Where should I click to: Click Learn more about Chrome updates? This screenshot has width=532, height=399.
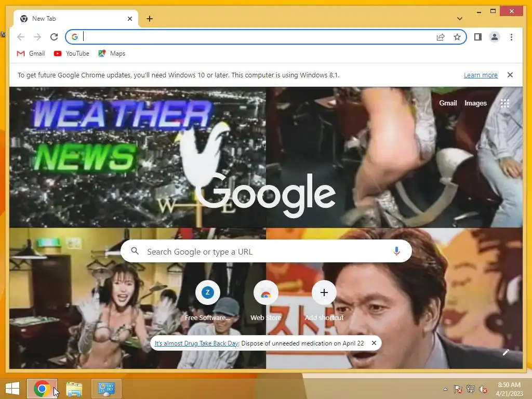[x=481, y=75]
